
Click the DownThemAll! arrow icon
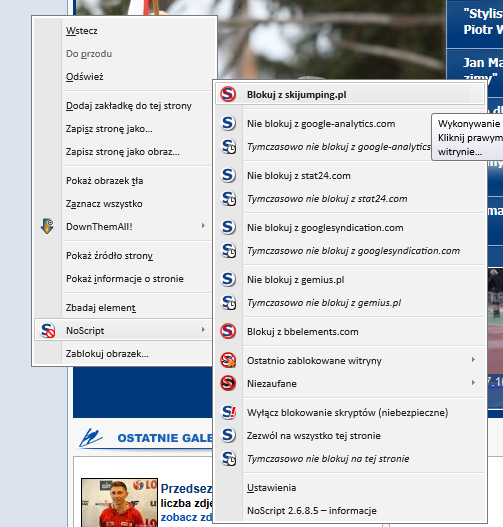47,226
